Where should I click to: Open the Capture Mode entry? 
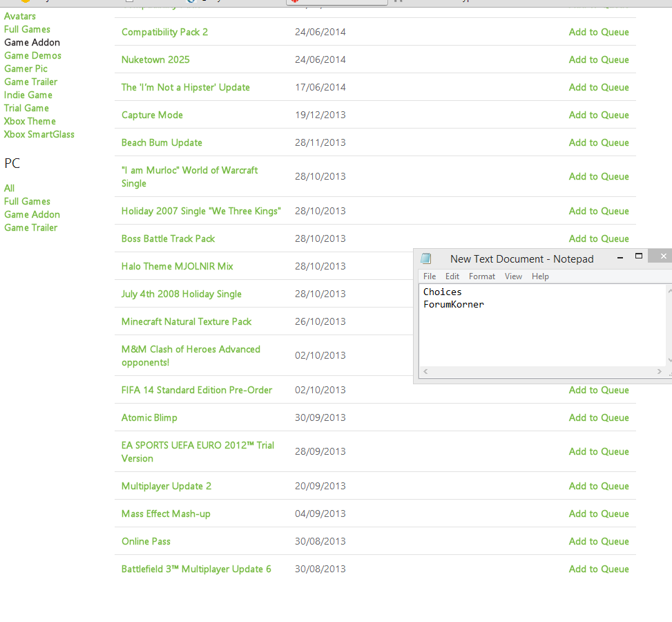point(152,115)
